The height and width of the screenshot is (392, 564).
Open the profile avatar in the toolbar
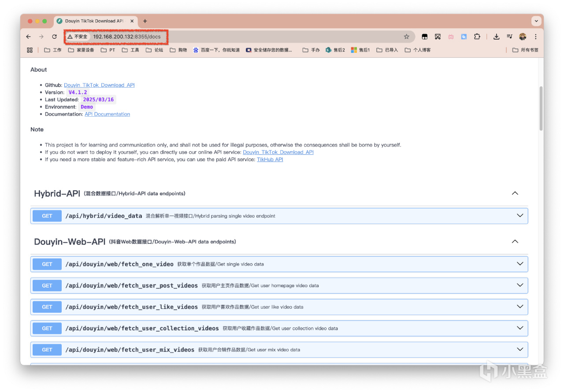pos(523,37)
